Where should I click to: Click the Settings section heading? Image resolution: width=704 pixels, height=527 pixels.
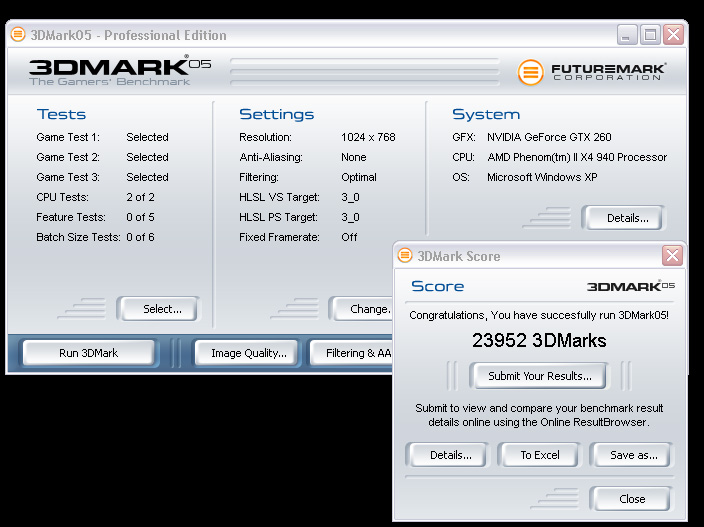(x=277, y=114)
